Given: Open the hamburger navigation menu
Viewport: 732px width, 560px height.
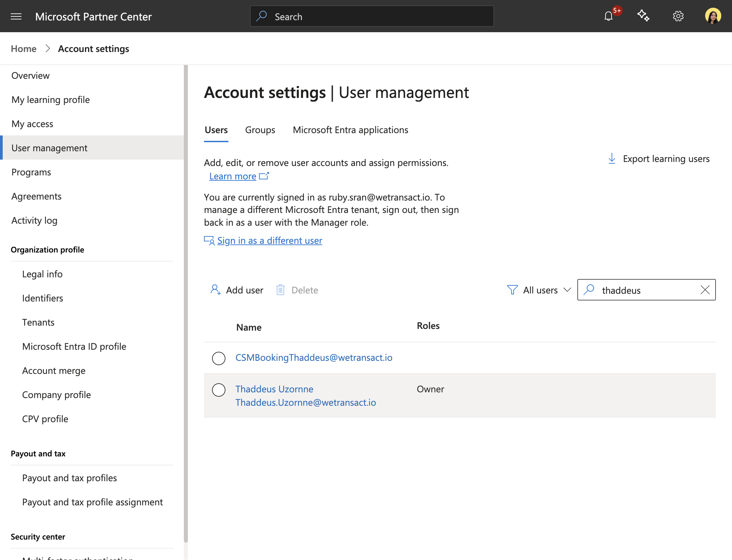Looking at the screenshot, I should coord(16,16).
